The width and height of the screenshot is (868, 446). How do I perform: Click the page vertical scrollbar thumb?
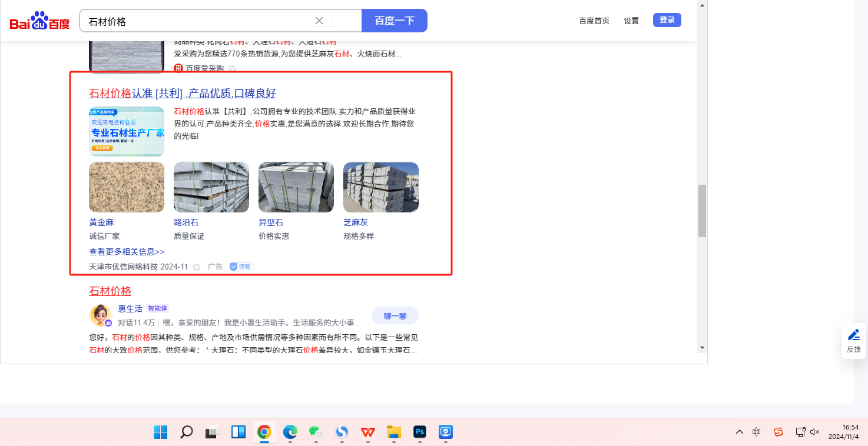[701, 210]
